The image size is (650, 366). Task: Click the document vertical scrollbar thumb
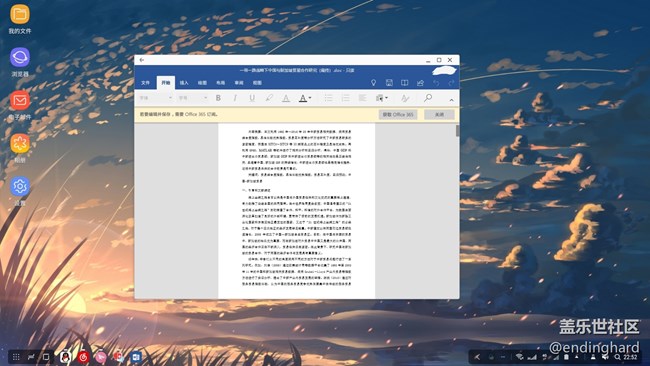[x=458, y=131]
